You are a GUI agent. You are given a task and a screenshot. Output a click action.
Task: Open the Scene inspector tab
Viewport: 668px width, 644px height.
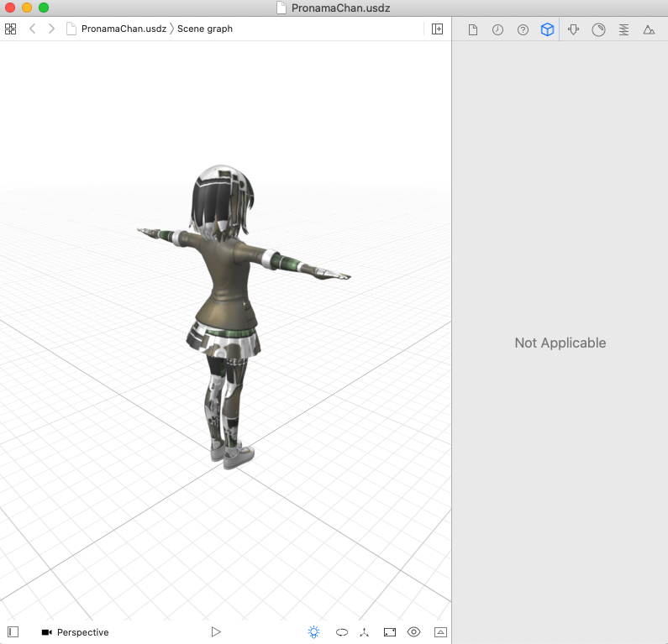click(x=649, y=29)
